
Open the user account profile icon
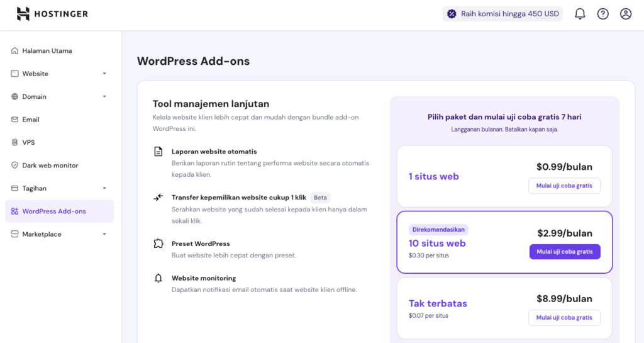[x=626, y=14]
